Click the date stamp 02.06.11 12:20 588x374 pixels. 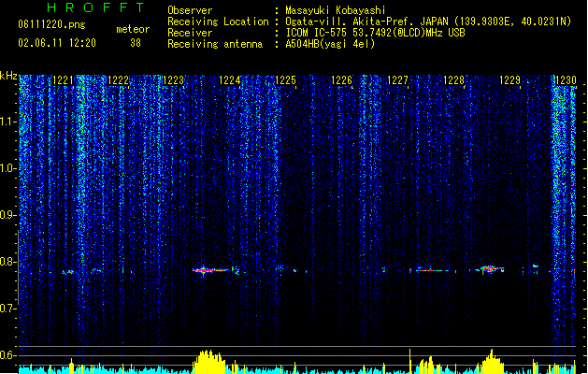tap(57, 43)
